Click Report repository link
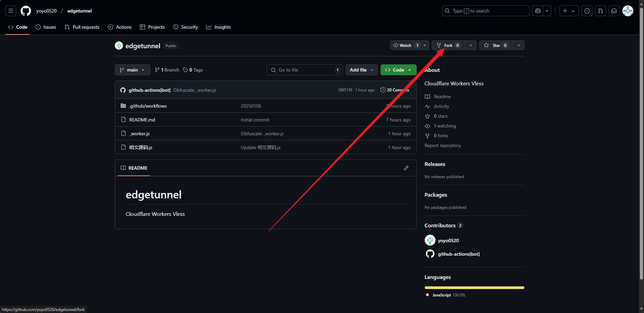The width and height of the screenshot is (644, 313). pyautogui.click(x=443, y=145)
